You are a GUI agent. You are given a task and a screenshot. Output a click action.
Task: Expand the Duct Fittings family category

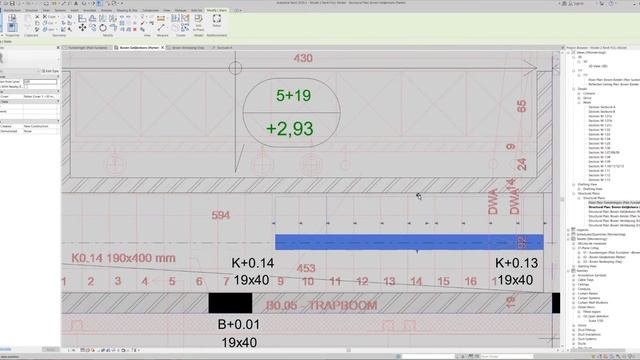(574, 330)
